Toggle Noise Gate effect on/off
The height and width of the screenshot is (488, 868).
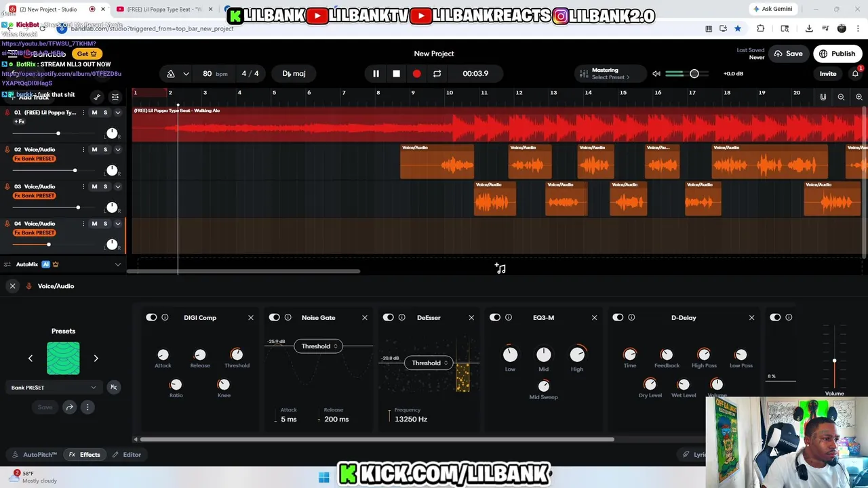(x=274, y=317)
